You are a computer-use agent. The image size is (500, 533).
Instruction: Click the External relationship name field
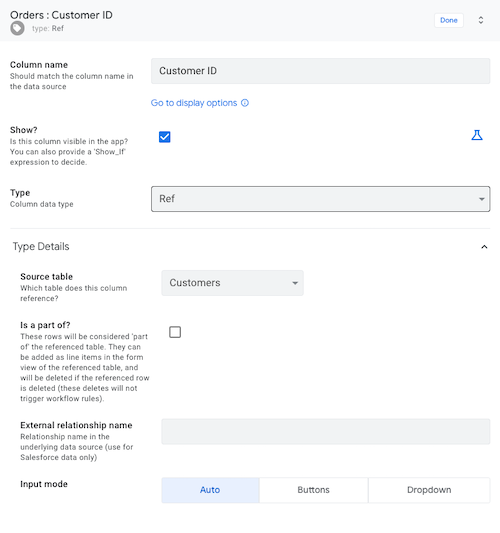pyautogui.click(x=326, y=431)
